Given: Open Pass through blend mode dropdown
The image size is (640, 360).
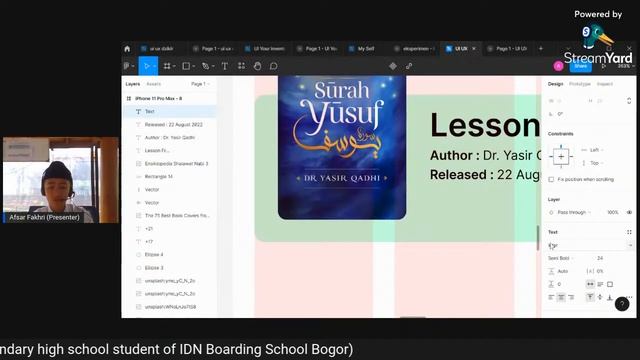Looking at the screenshot, I should tap(574, 212).
